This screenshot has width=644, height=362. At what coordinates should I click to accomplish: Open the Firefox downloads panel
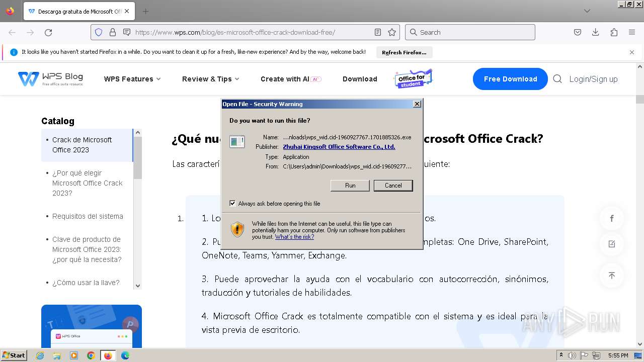[x=596, y=32]
